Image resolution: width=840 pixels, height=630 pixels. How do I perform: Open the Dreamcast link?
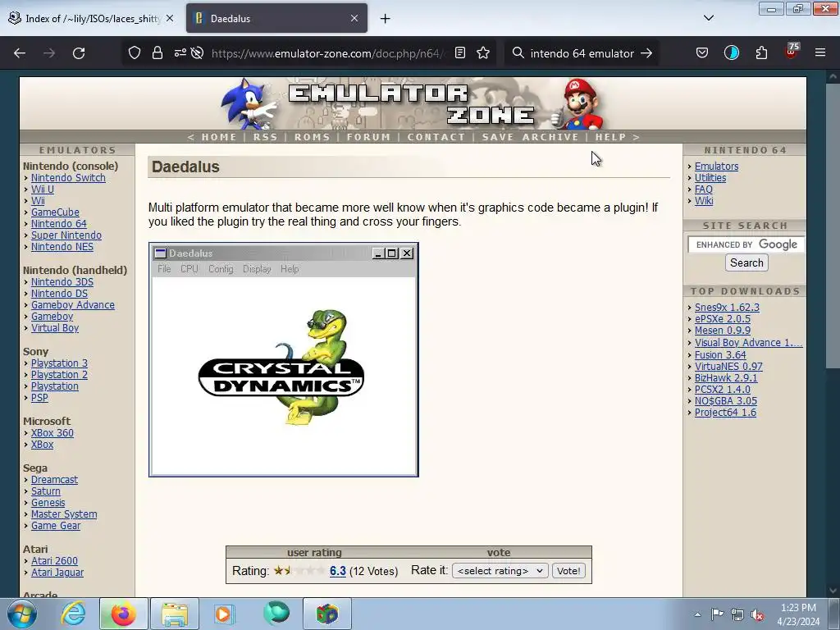pos(54,479)
